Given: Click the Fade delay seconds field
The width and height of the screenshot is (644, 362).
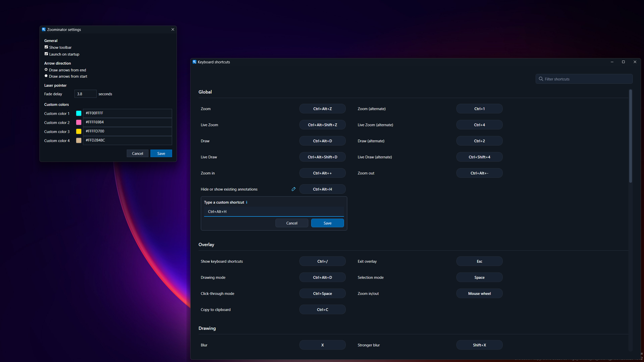Looking at the screenshot, I should coord(85,94).
